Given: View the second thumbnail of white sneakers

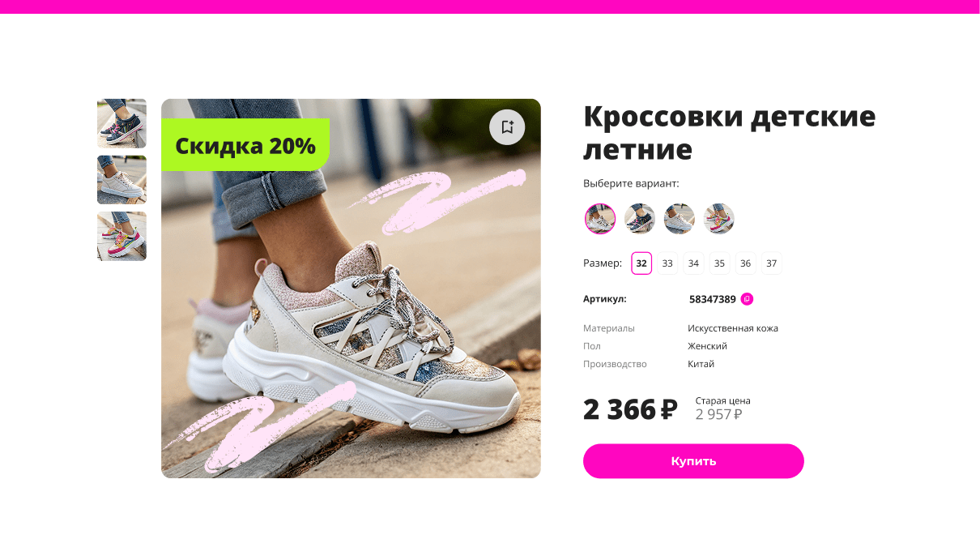Looking at the screenshot, I should click(121, 180).
